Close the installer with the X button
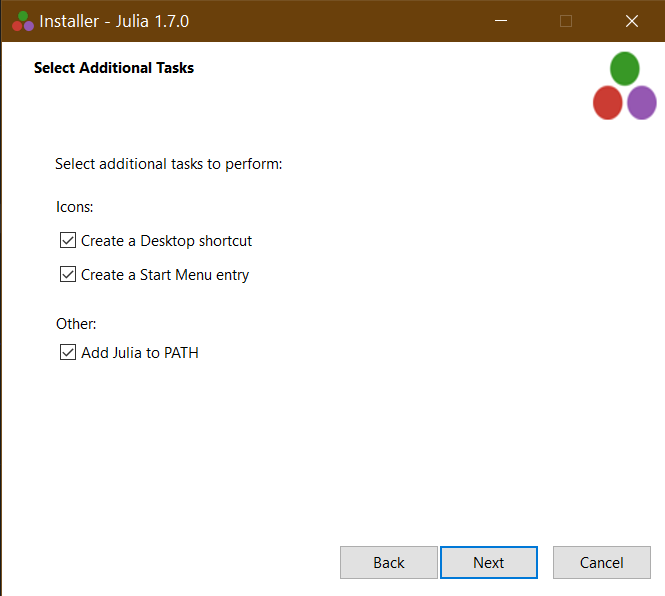The height and width of the screenshot is (596, 665). [x=631, y=21]
